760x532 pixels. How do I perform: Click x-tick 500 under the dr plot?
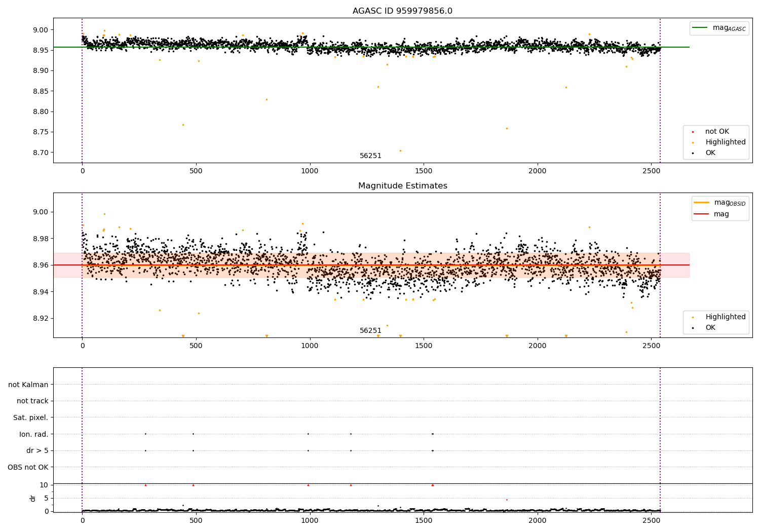click(196, 520)
